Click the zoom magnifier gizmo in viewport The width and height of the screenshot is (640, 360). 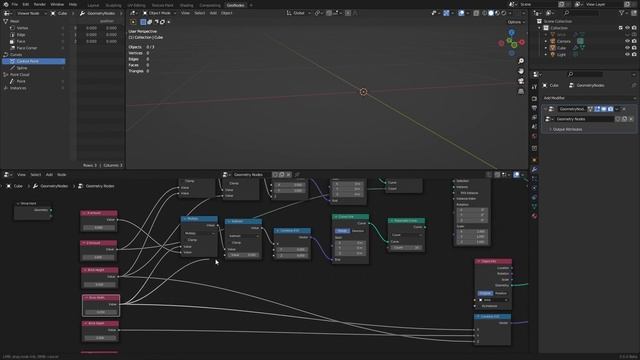521,61
